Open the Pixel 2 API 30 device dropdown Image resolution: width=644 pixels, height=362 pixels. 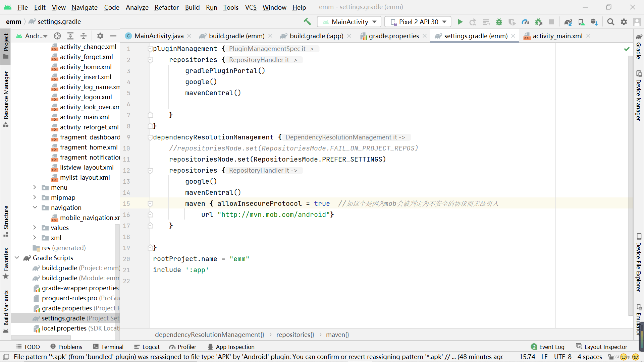point(418,22)
